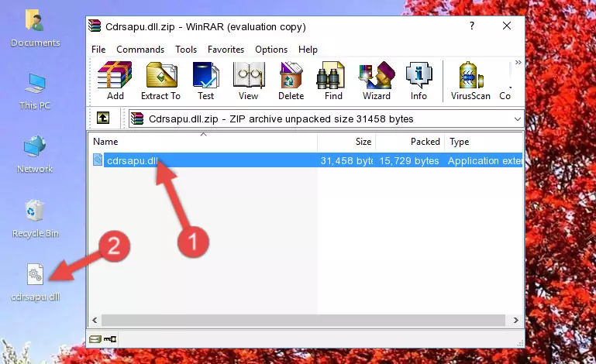Open the Options menu
This screenshot has height=364, width=596.
tap(271, 50)
